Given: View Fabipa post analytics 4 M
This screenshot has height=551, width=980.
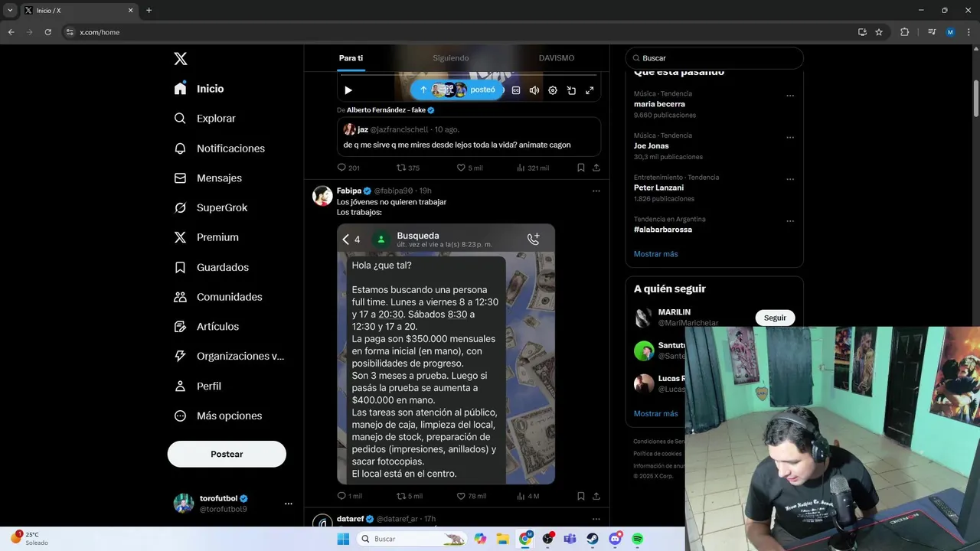Looking at the screenshot, I should click(528, 496).
